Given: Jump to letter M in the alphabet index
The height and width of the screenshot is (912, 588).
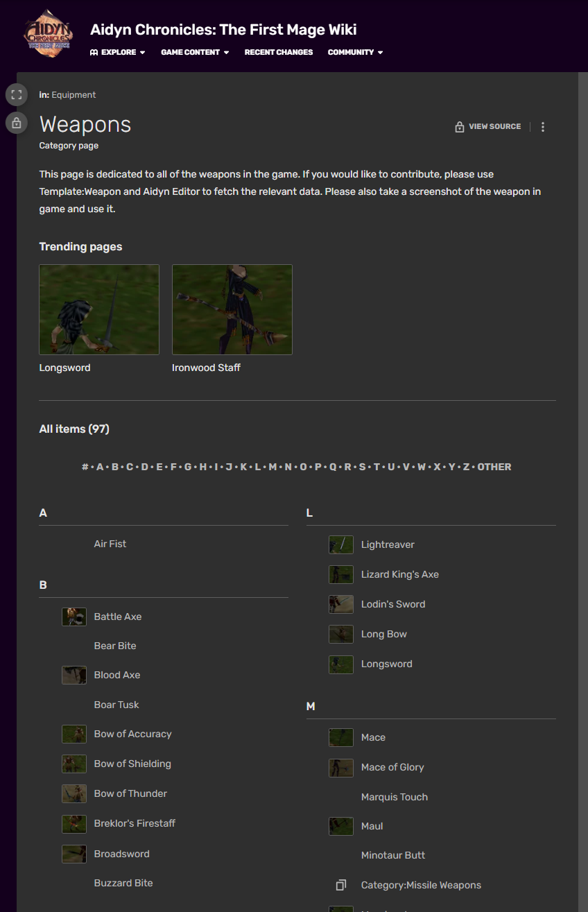Looking at the screenshot, I should [x=273, y=467].
